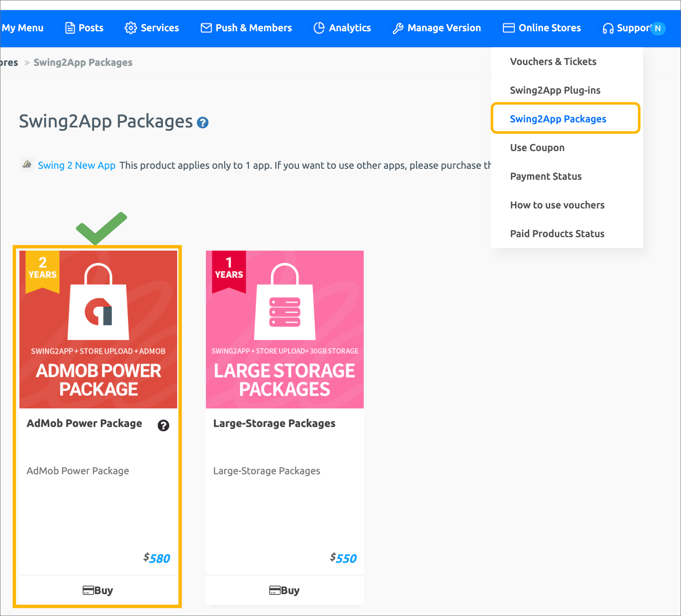Click the Large Storage Packages thumbnail image

point(284,329)
